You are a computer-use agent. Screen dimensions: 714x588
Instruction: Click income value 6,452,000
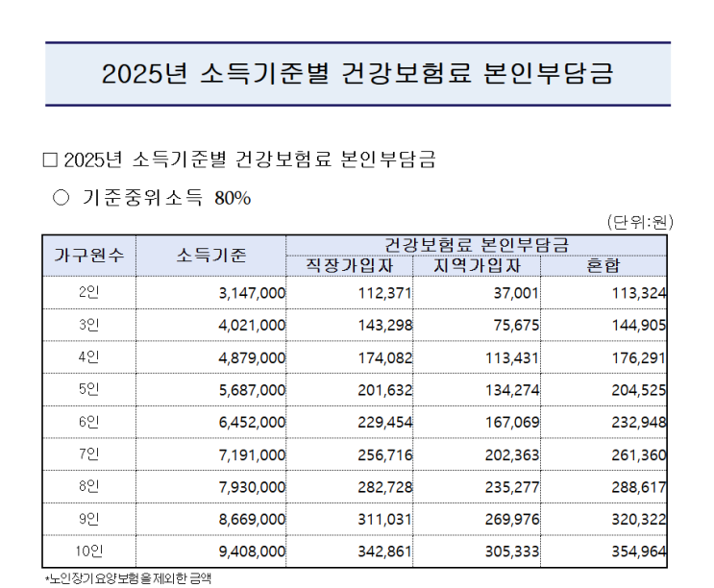253,423
